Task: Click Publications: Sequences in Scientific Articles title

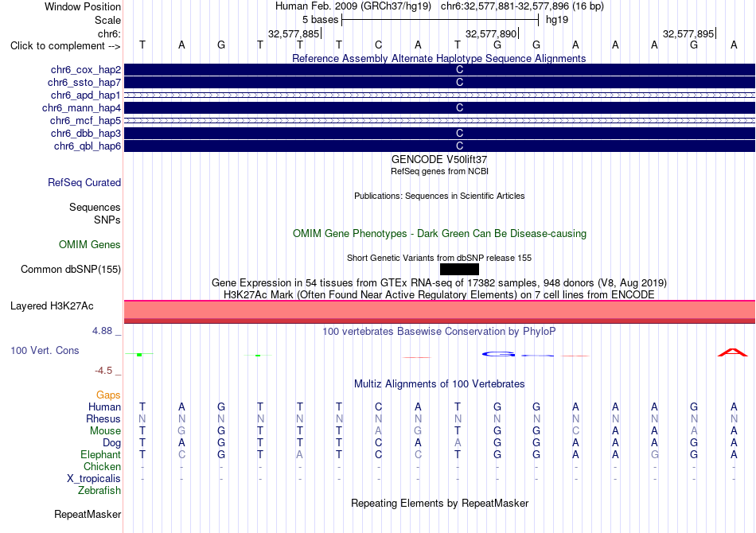Action: click(439, 196)
